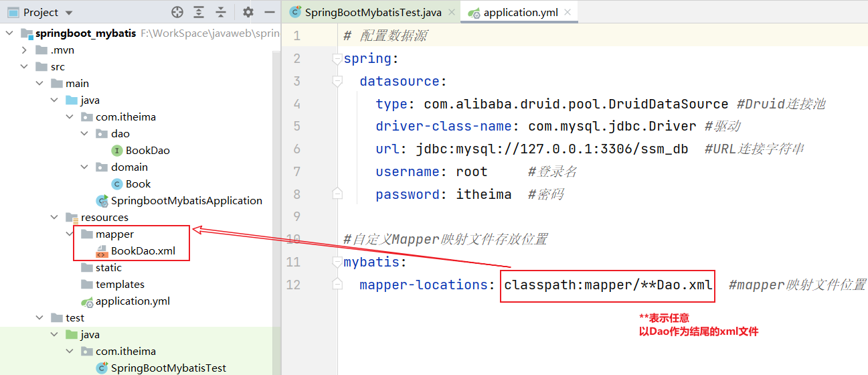Open SpringbootMybatisApplication class
868x375 pixels.
click(x=186, y=200)
